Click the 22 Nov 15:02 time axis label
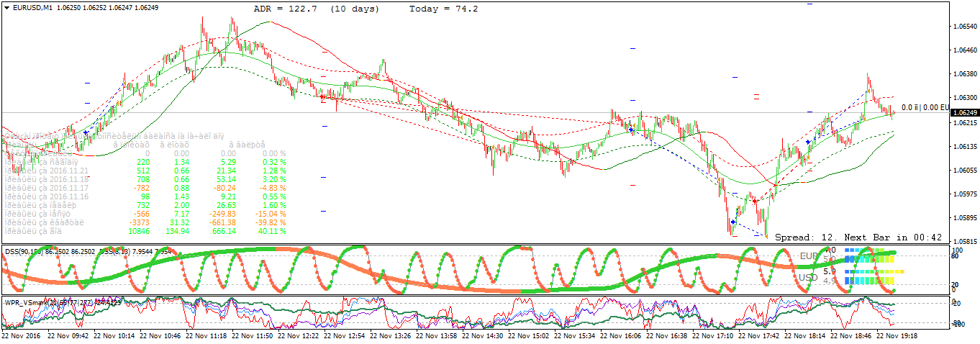This screenshot has height=344, width=980. (529, 335)
